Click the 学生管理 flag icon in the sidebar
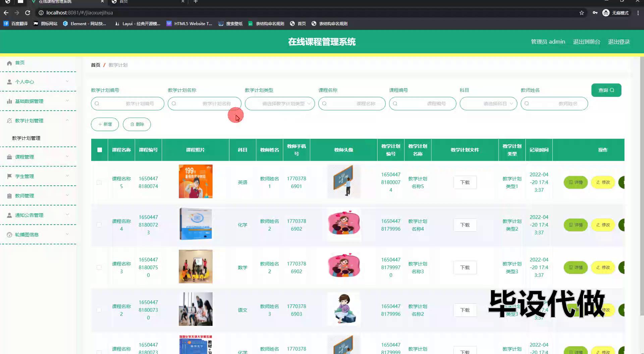The image size is (644, 354). [x=9, y=176]
